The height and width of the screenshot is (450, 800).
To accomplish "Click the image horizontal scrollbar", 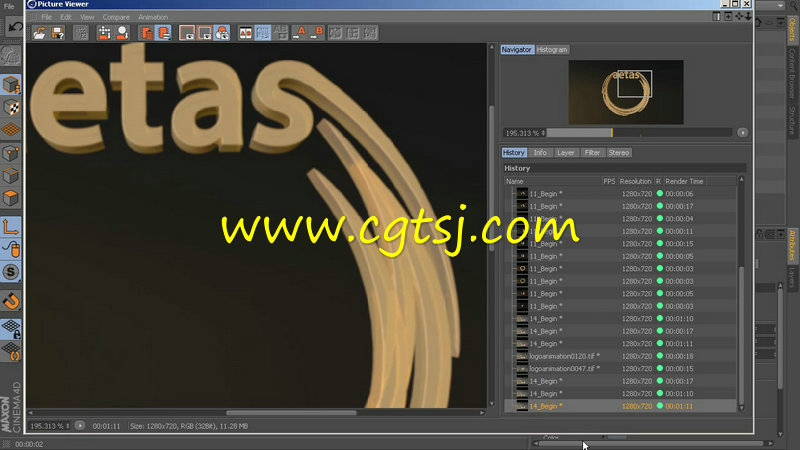I will [291, 412].
